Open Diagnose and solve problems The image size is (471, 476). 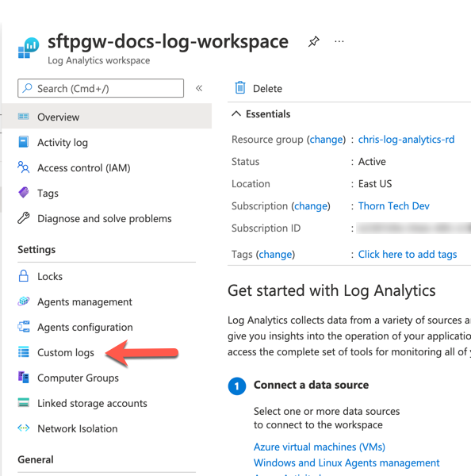click(x=105, y=219)
